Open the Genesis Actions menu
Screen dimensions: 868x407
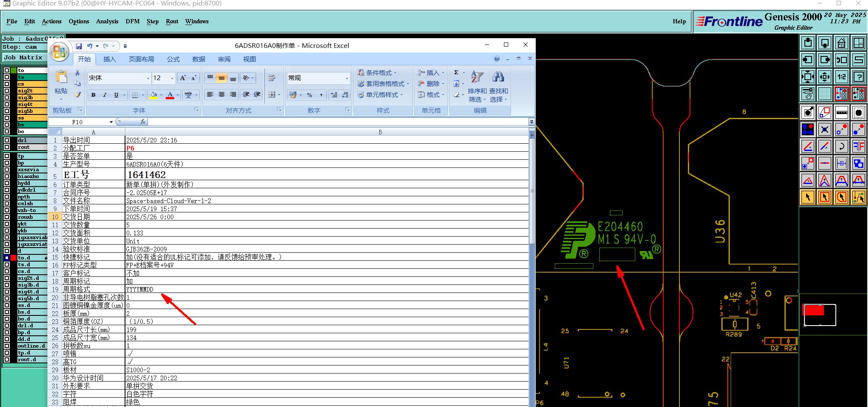point(52,21)
